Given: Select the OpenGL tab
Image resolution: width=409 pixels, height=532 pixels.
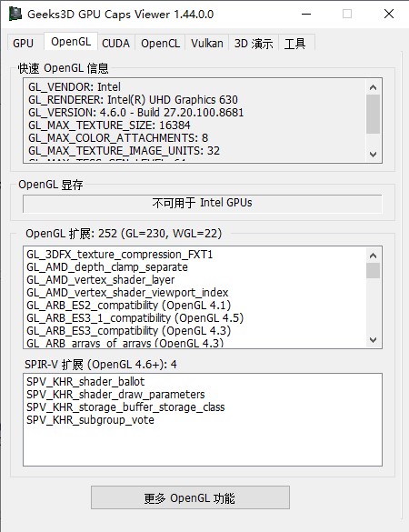Looking at the screenshot, I should point(71,42).
